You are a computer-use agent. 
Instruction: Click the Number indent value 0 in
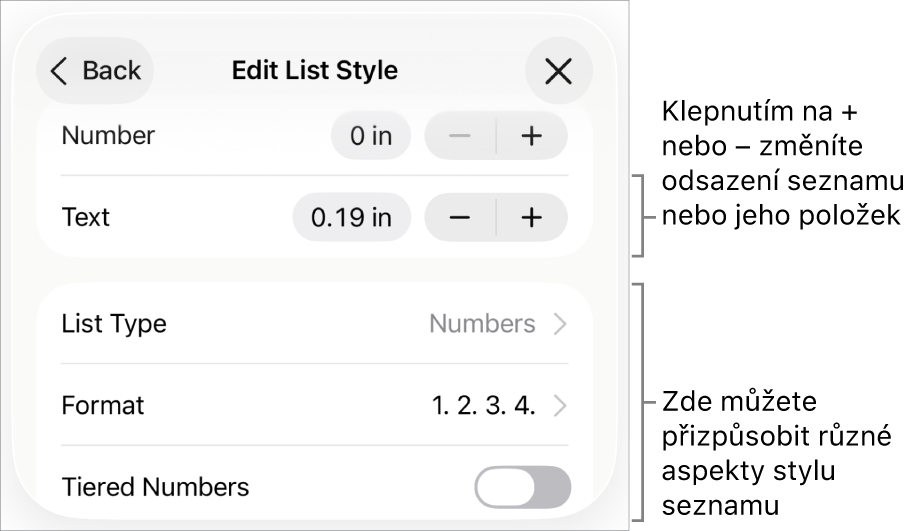coord(371,136)
